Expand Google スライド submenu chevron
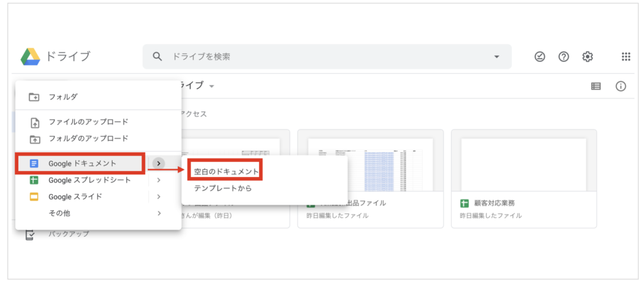This screenshot has height=282, width=644. (x=158, y=196)
